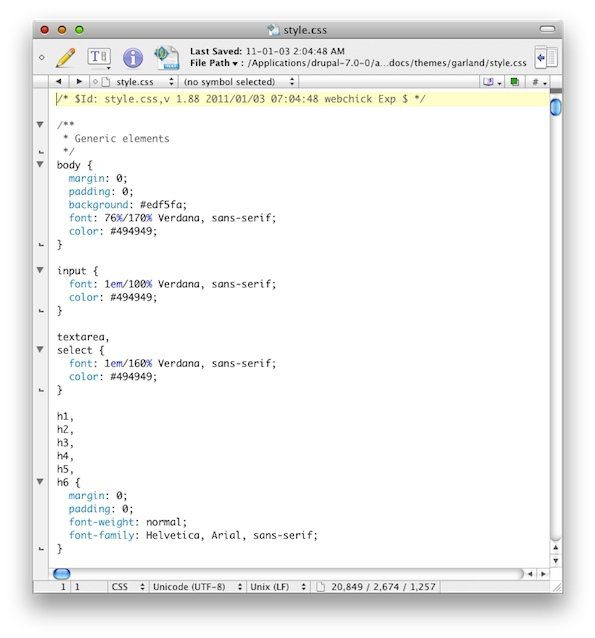Go to previous document arrow
This screenshot has height=638, width=595.
click(x=59, y=81)
